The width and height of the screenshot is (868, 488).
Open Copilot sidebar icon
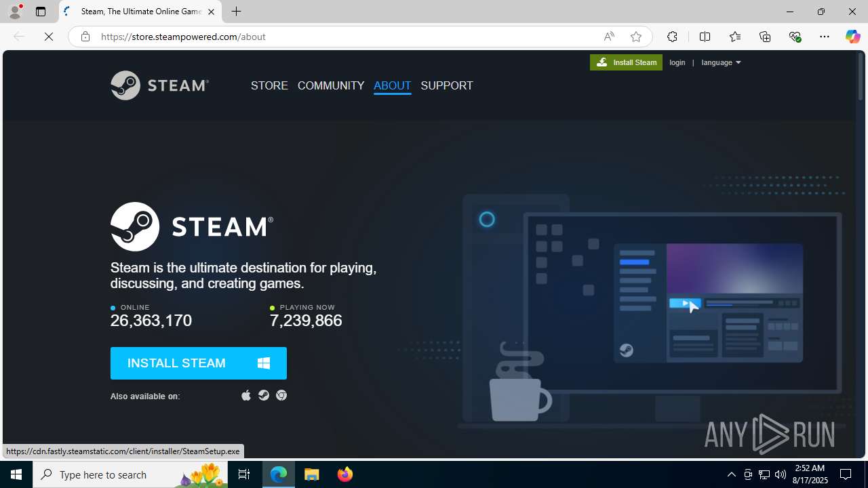[x=852, y=37]
